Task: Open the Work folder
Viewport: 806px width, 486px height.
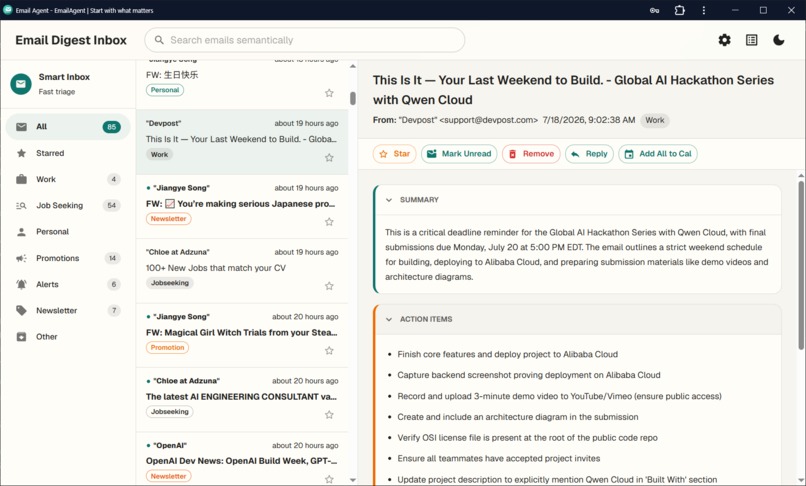Action: click(x=68, y=179)
